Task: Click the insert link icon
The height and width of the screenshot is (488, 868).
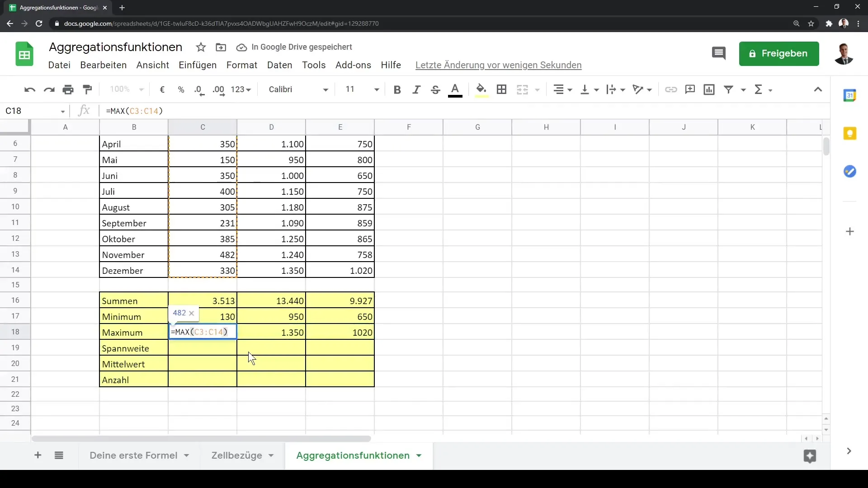Action: pos(671,89)
